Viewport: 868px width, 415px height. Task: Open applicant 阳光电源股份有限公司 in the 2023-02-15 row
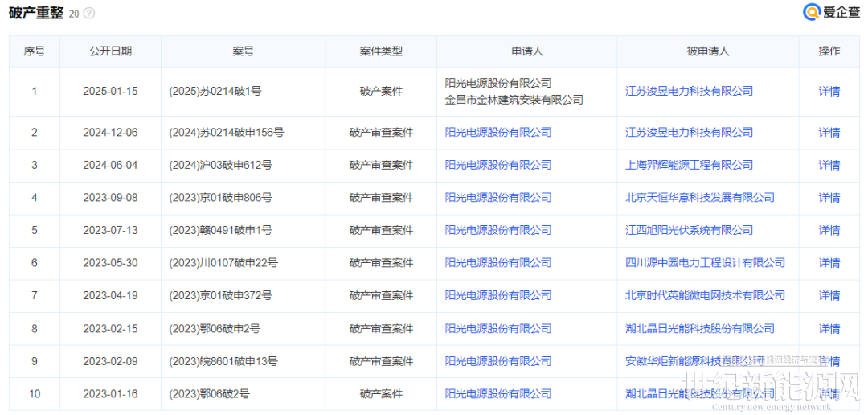coord(498,329)
